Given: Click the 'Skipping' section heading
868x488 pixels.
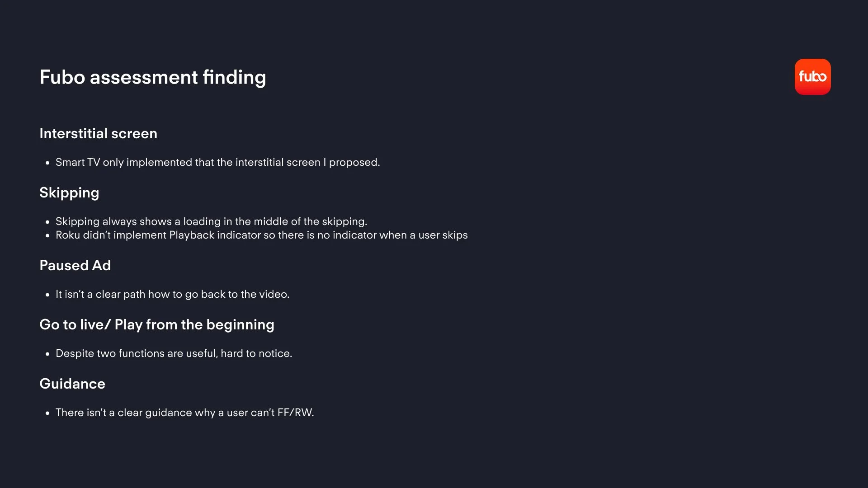Looking at the screenshot, I should pos(69,193).
